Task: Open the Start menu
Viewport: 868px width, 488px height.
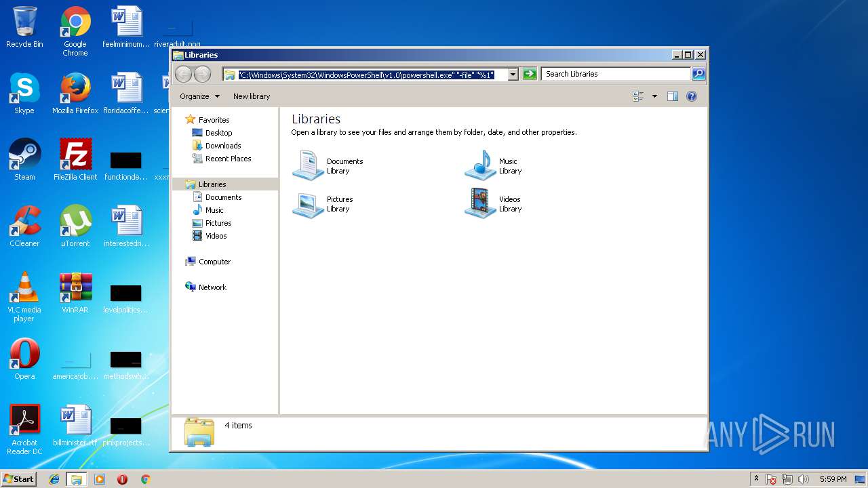Action: pos(18,479)
